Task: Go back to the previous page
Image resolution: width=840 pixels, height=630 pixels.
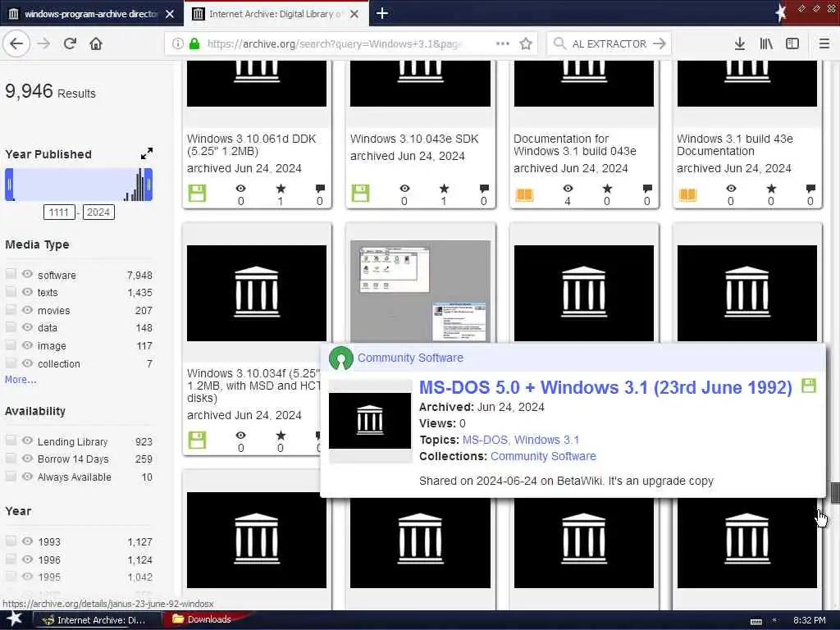Action: click(x=16, y=43)
